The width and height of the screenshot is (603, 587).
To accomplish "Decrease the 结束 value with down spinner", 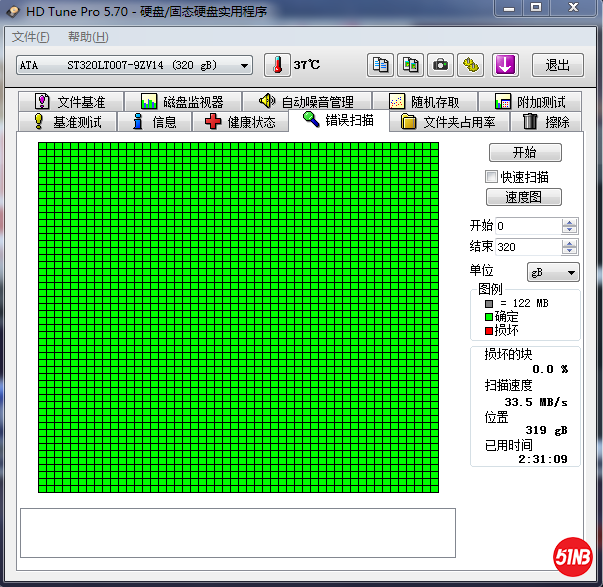I will tap(569, 250).
